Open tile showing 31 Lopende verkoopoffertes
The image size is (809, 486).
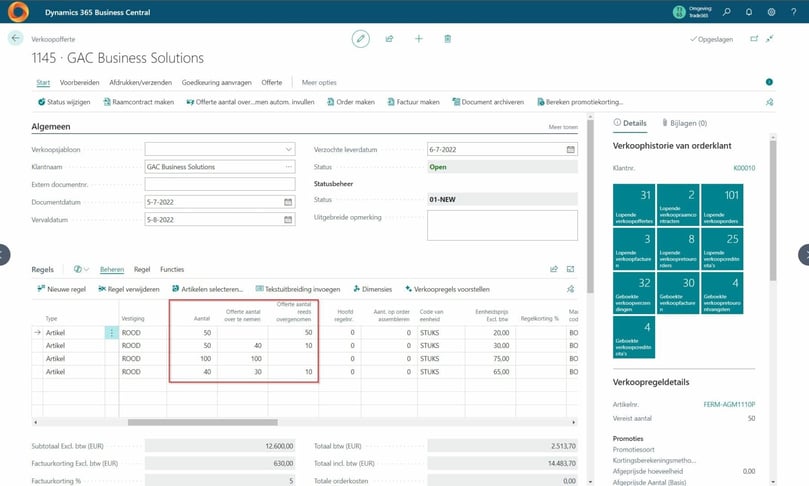click(634, 205)
